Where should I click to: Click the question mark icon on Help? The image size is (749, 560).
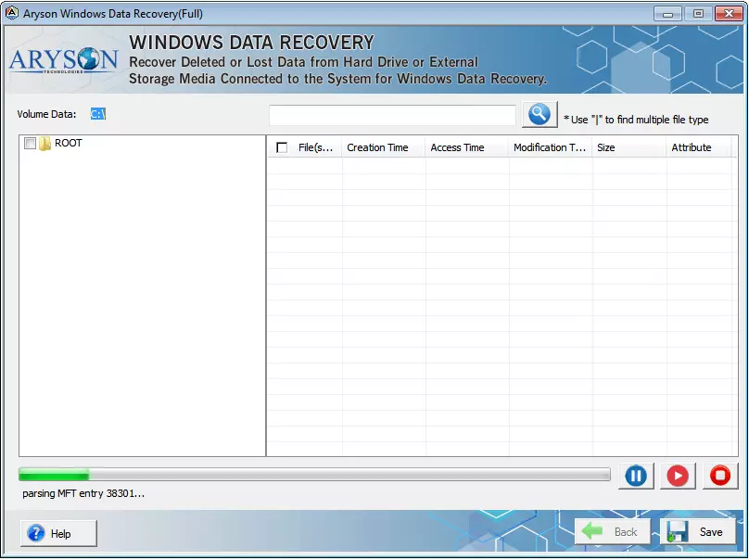pos(36,533)
